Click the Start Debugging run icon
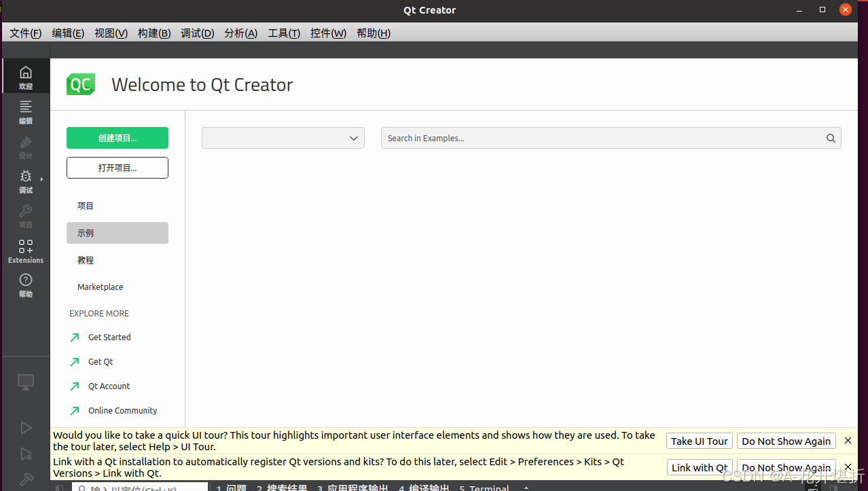The height and width of the screenshot is (491, 868). click(26, 454)
